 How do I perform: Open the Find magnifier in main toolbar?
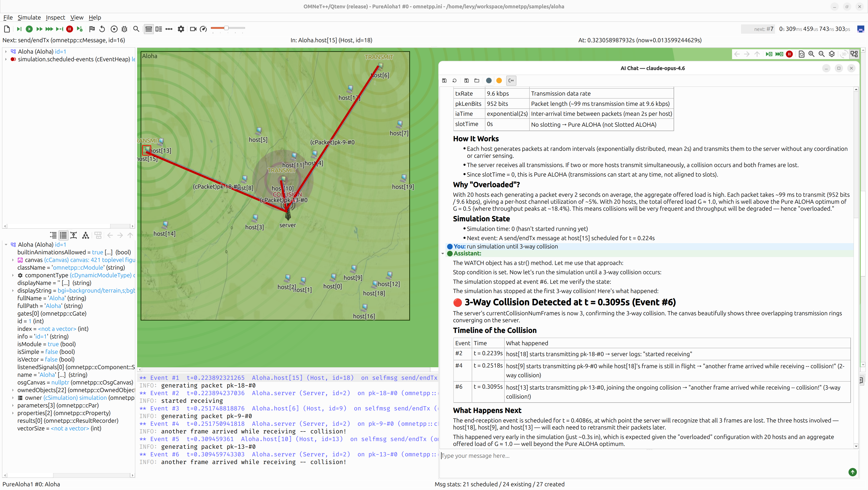tap(136, 29)
